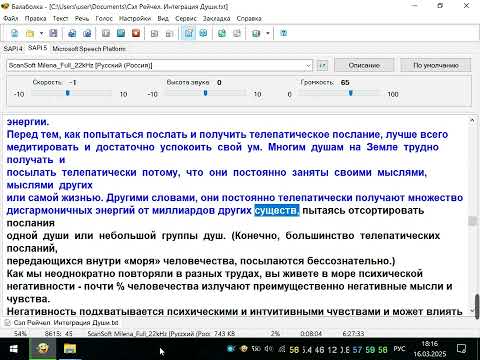Click the speaker volume tray icon
The width and height of the screenshot is (480, 360).
(x=268, y=349)
